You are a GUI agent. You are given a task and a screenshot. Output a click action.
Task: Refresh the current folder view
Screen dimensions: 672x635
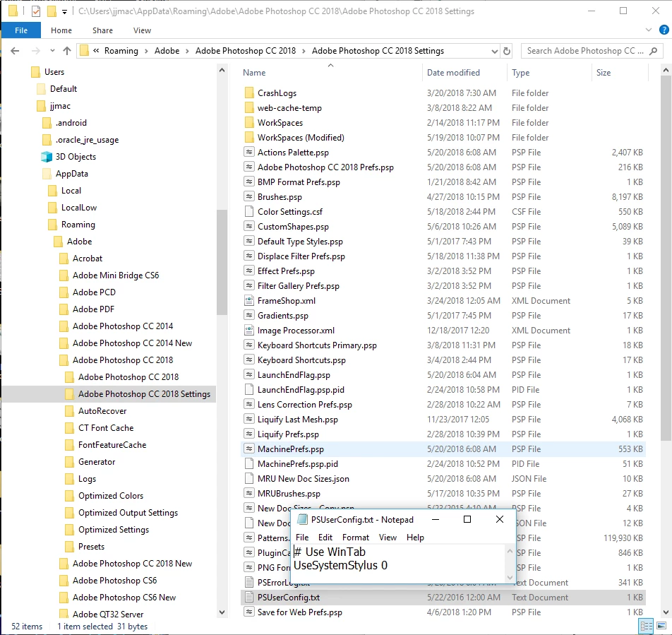coord(507,51)
